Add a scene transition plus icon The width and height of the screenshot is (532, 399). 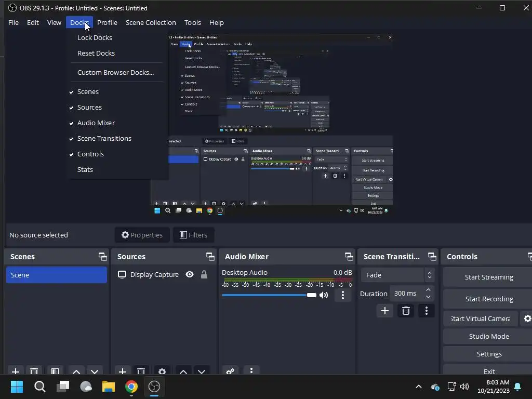pos(385,311)
